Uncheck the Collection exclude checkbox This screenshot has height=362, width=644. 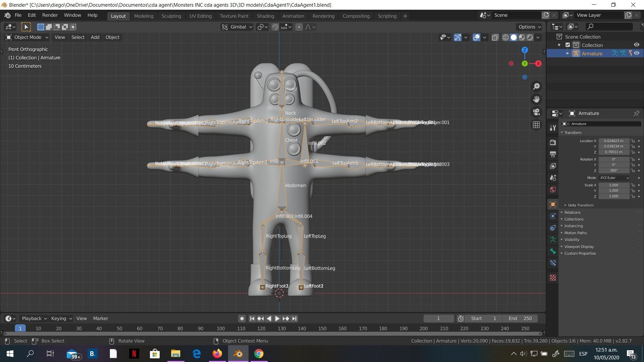[x=568, y=45]
